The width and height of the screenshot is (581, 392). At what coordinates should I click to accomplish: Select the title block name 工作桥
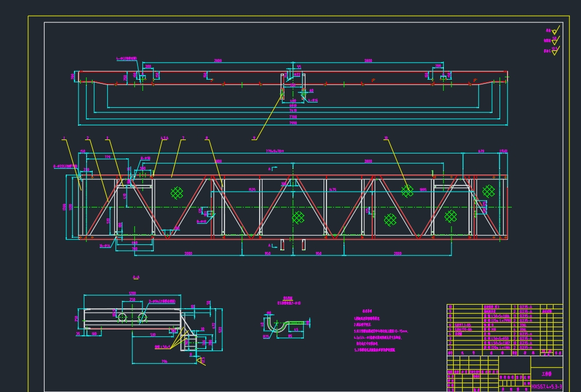tap(546, 374)
